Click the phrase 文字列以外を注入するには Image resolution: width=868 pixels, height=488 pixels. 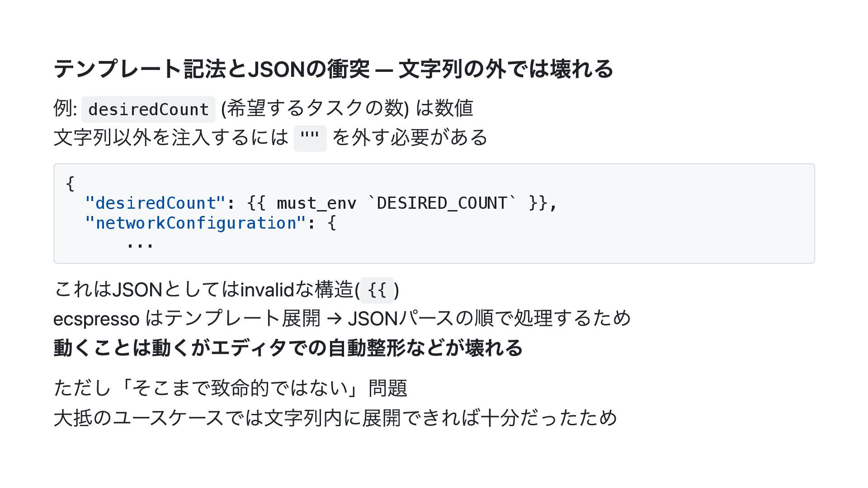click(171, 137)
